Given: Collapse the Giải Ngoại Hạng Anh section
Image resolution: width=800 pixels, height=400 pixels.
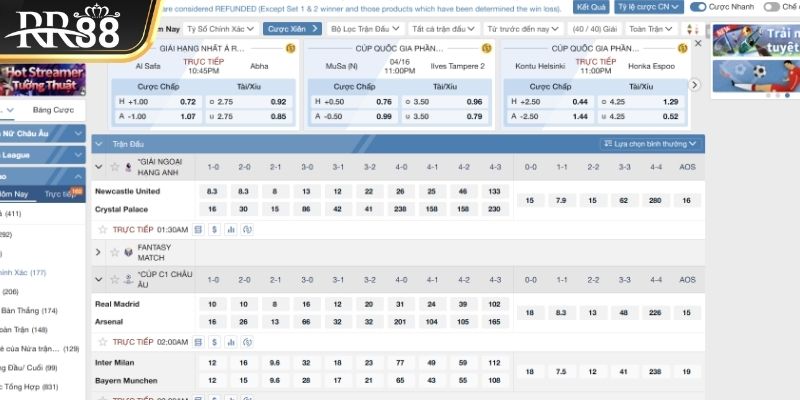Looking at the screenshot, I should coord(98,167).
